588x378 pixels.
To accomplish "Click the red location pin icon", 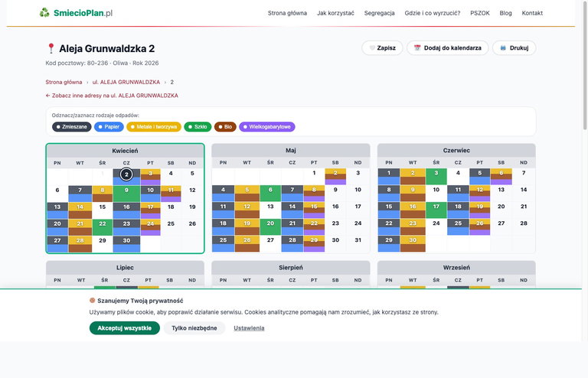I will point(51,48).
